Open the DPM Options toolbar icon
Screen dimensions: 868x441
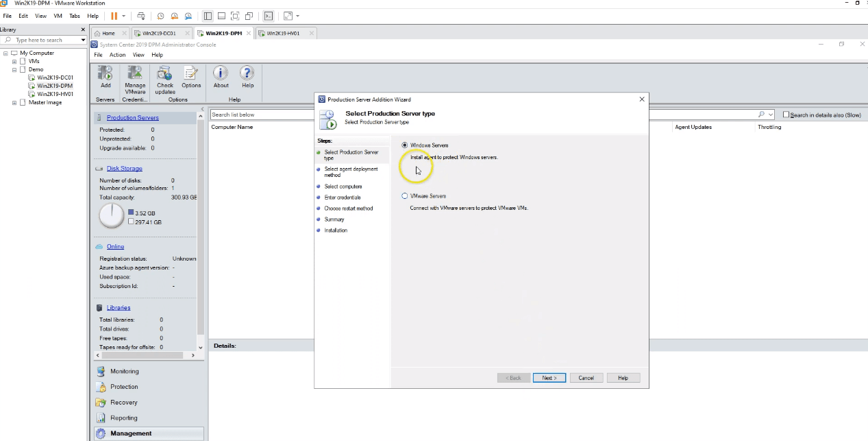[x=191, y=73]
